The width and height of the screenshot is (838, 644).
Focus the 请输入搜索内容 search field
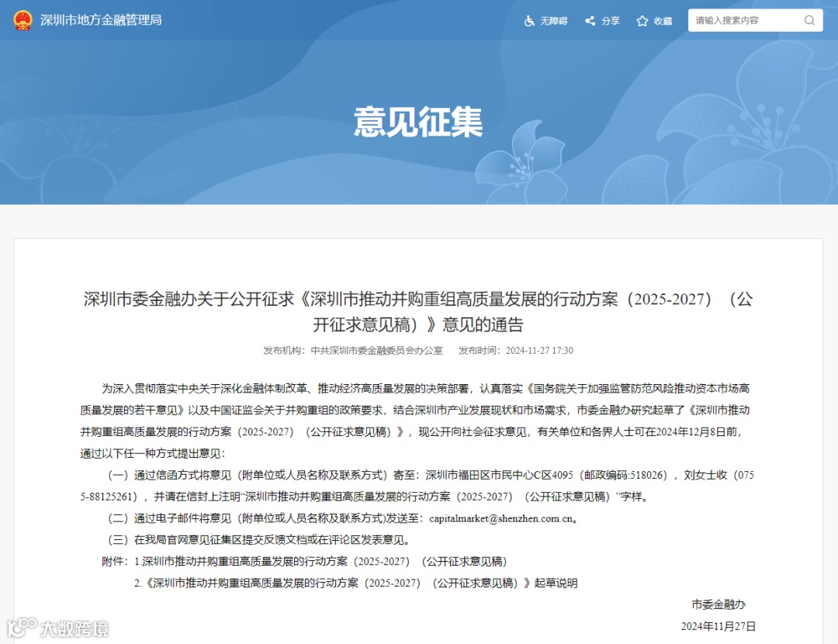(x=755, y=20)
